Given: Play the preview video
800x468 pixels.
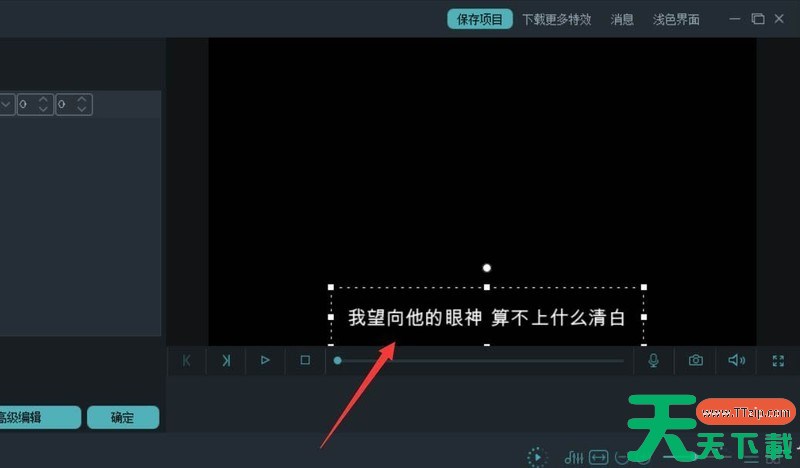Looking at the screenshot, I should coord(265,360).
